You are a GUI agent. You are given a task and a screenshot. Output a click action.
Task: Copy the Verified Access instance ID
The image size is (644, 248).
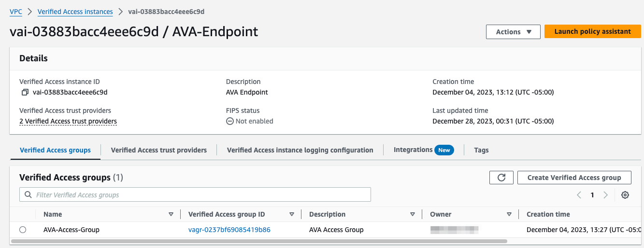click(25, 92)
